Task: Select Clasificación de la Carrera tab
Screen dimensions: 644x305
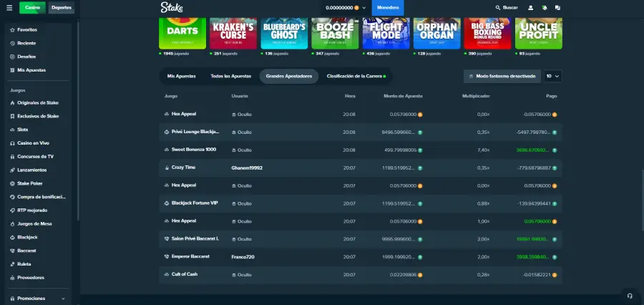Action: (356, 77)
